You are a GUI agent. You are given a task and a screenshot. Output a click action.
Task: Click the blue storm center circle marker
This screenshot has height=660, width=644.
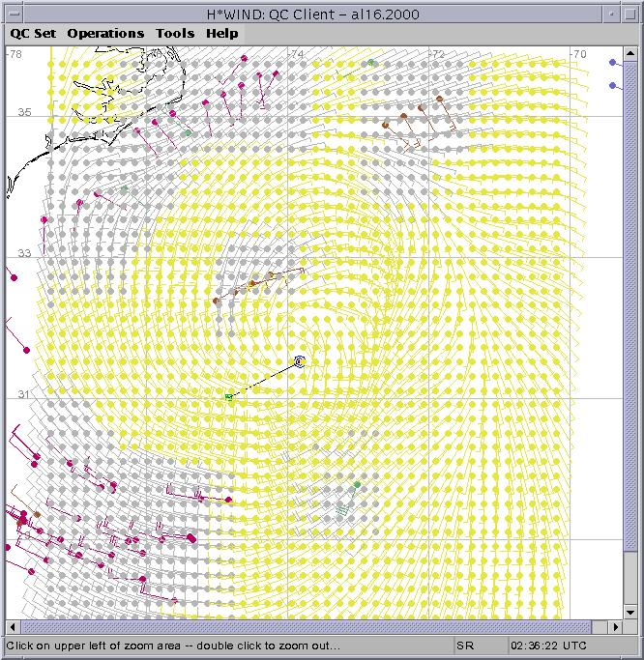pos(300,361)
